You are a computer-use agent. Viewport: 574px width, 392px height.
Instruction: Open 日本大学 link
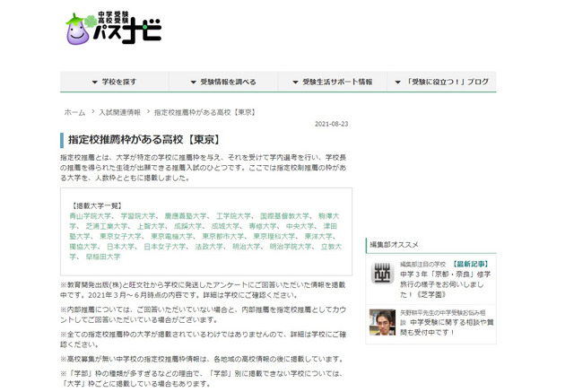[x=120, y=247]
